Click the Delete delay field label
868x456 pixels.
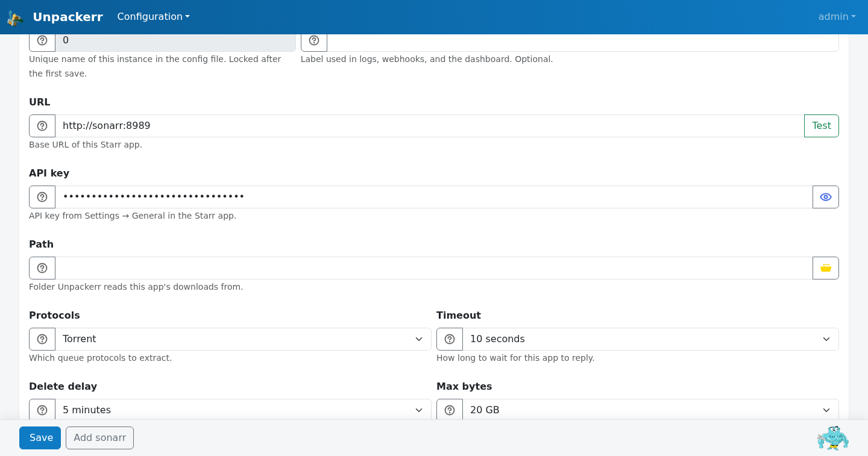pos(63,386)
